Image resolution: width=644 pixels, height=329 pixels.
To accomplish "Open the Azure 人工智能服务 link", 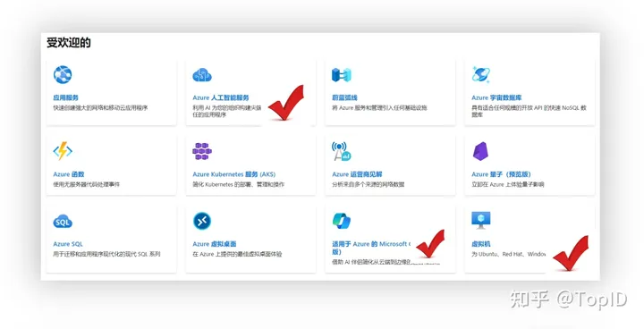I will click(x=221, y=97).
